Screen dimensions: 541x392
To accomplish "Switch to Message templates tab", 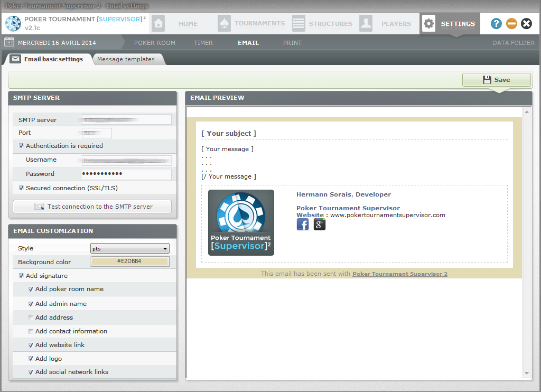I will (126, 59).
